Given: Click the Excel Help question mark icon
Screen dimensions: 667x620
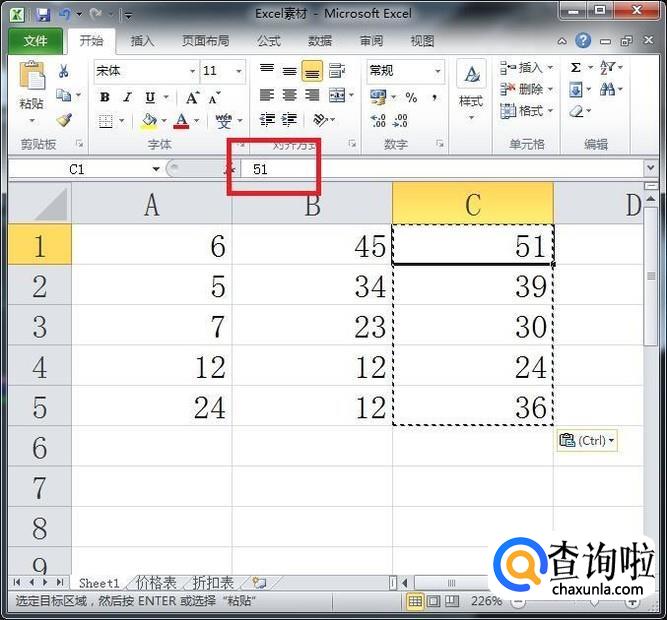Looking at the screenshot, I should pyautogui.click(x=582, y=41).
